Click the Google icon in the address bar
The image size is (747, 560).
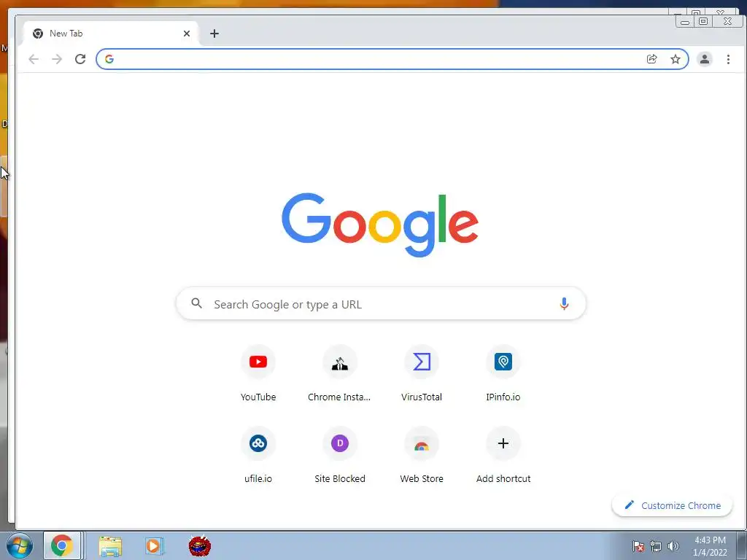109,59
